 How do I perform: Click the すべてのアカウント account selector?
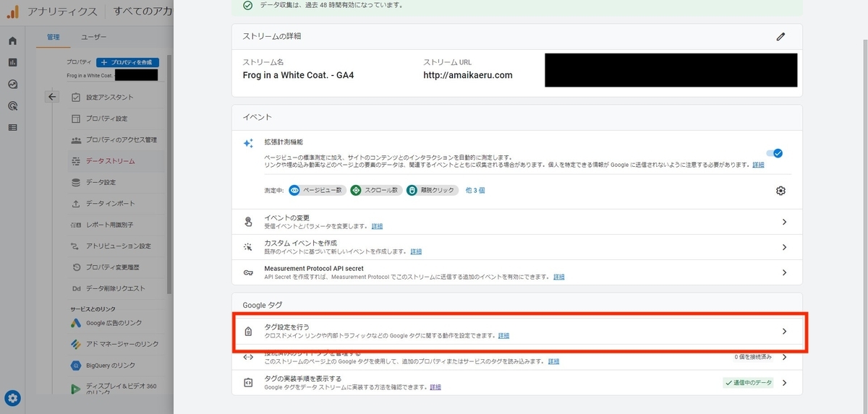coord(142,12)
